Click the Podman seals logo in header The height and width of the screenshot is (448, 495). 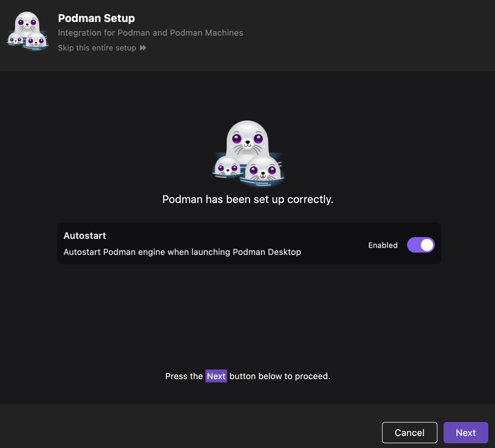(x=27, y=32)
